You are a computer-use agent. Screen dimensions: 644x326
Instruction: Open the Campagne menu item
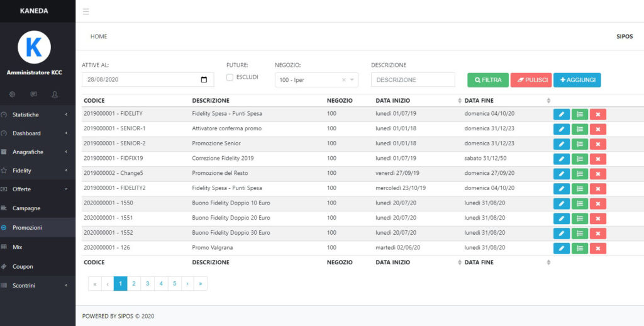coord(26,208)
